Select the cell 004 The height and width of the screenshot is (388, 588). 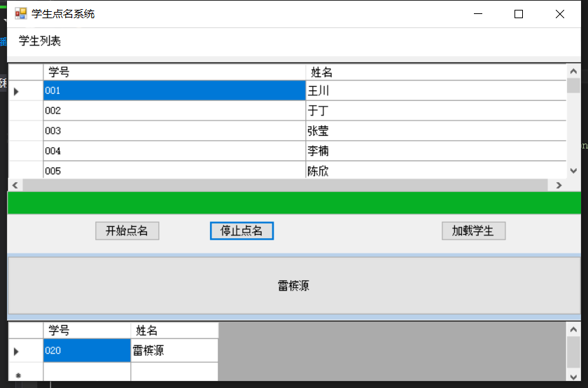[174, 151]
